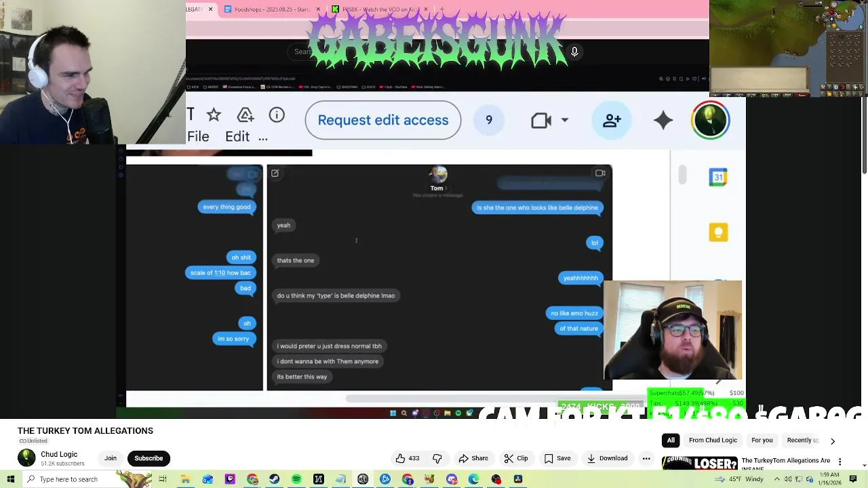Screen dimensions: 868x488
Task: Select the From Chud Logic chip
Action: pyautogui.click(x=713, y=441)
